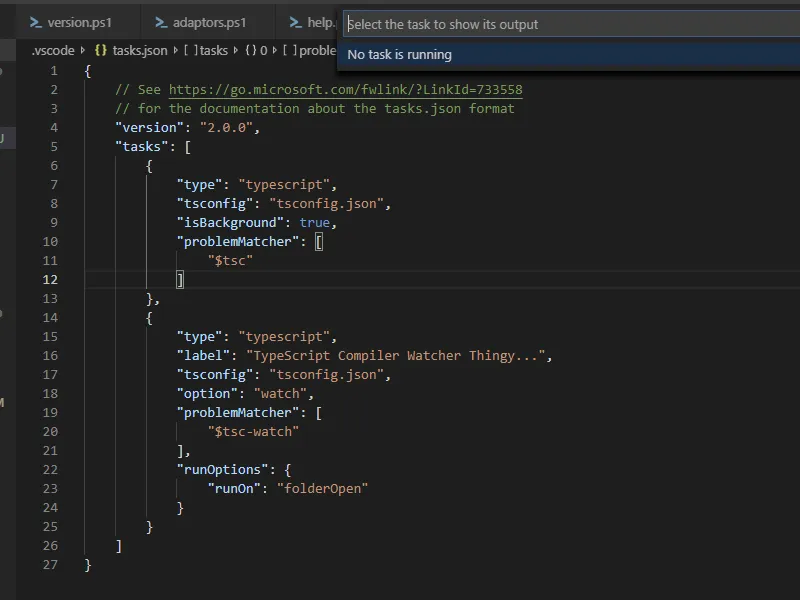The image size is (800, 600).
Task: Click the PowerShell icon on adaptors.ps1 tab
Action: (161, 22)
